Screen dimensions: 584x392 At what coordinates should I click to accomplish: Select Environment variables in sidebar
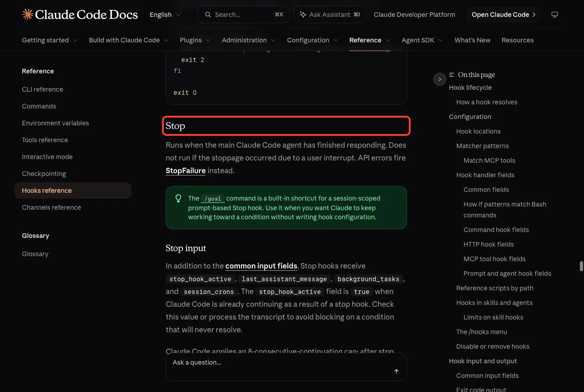(55, 123)
